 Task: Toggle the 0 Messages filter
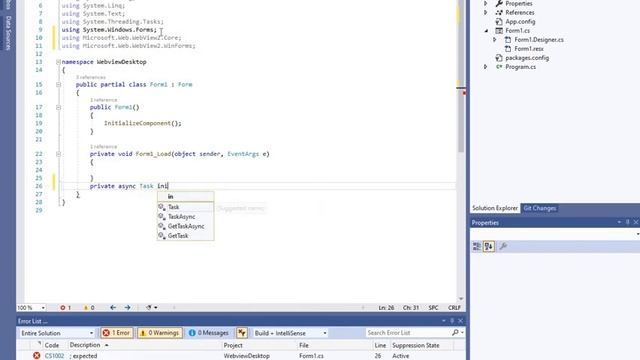[209, 333]
